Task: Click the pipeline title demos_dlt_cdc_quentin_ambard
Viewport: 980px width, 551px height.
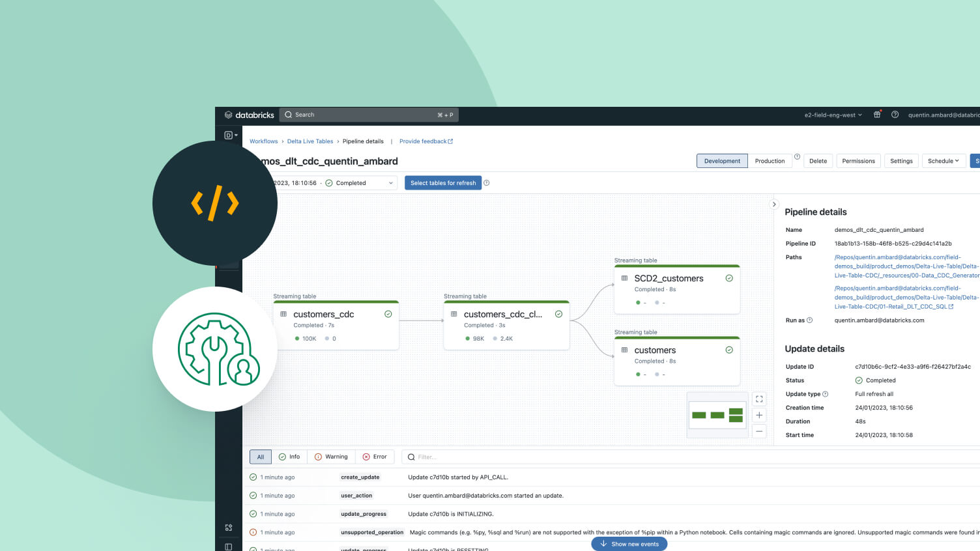Action: click(330, 162)
